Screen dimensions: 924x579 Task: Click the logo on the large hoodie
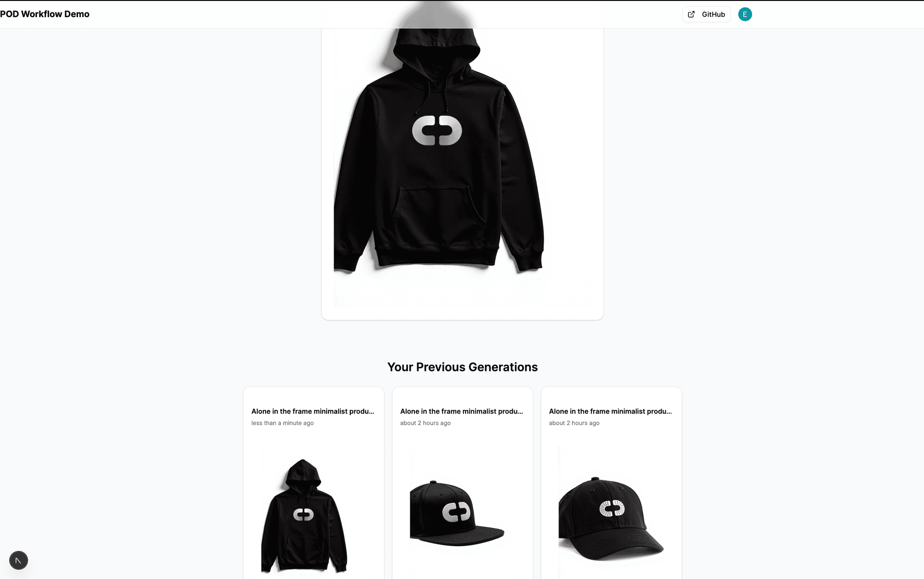click(437, 130)
